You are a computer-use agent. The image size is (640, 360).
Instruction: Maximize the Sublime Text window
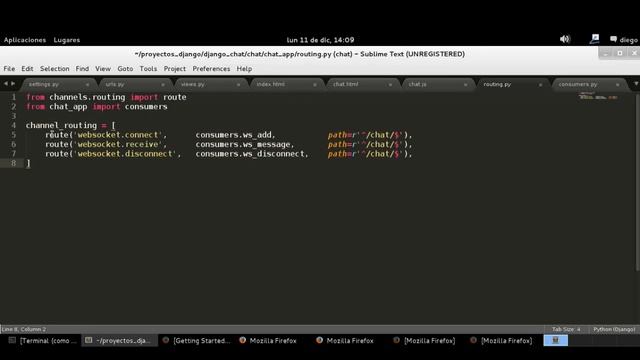pyautogui.click(x=620, y=53)
